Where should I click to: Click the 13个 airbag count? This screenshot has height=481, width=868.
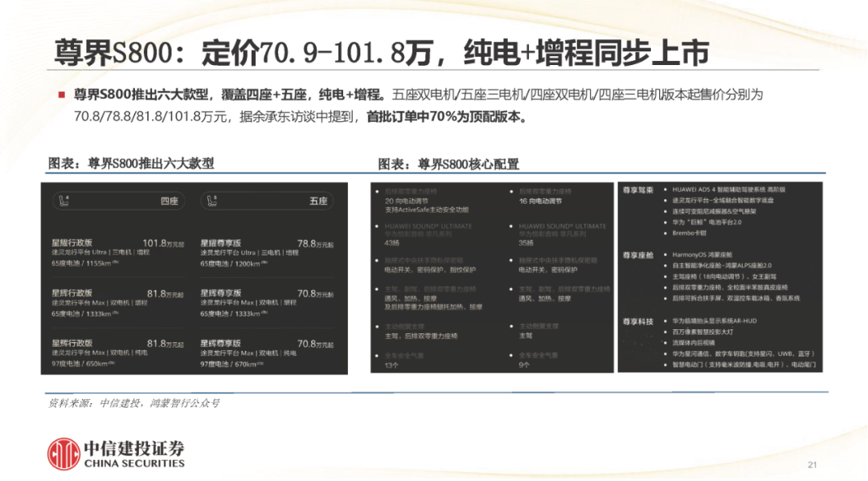click(x=391, y=365)
